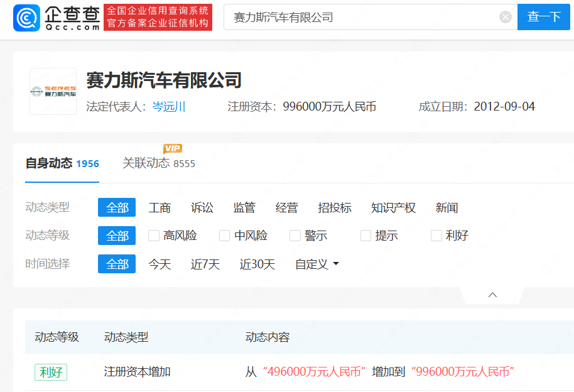This screenshot has height=392, width=574.
Task: Click the 动态内容 column header
Action: [268, 337]
